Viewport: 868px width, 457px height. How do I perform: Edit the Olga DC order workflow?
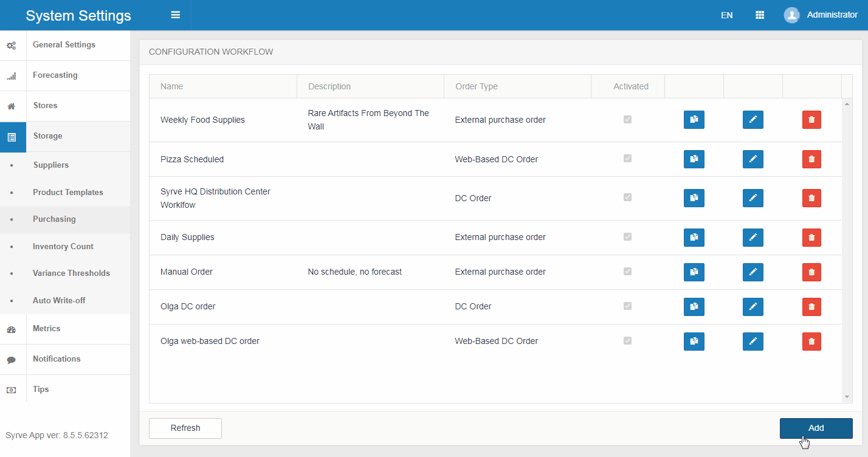753,307
